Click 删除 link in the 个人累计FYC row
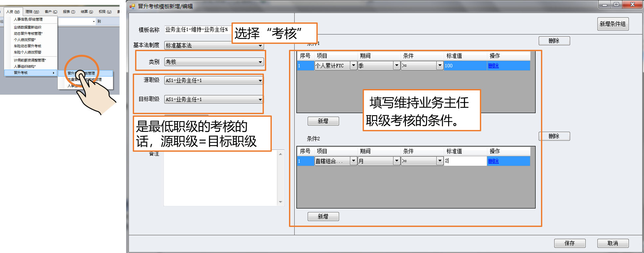Image resolution: width=644 pixels, height=253 pixels. point(493,66)
